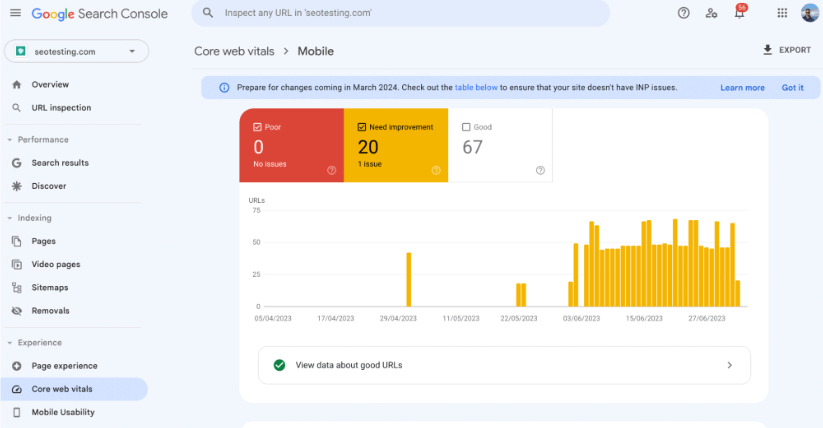Click the 1 issue label
The image size is (823, 428).
pyautogui.click(x=370, y=164)
